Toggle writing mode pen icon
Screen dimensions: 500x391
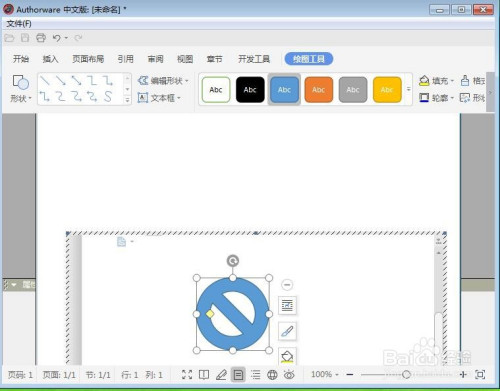pyautogui.click(x=221, y=375)
